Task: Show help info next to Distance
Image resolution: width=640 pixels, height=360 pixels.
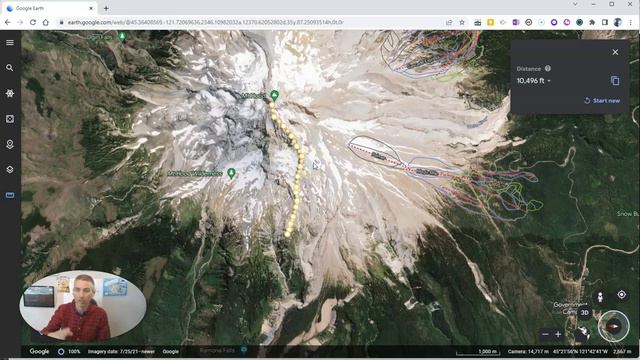Action: [x=548, y=69]
